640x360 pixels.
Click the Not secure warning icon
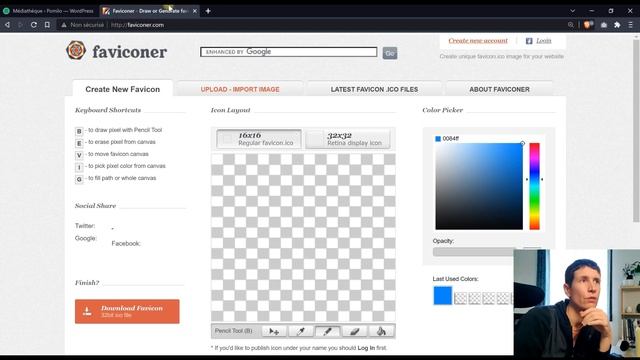point(64,25)
